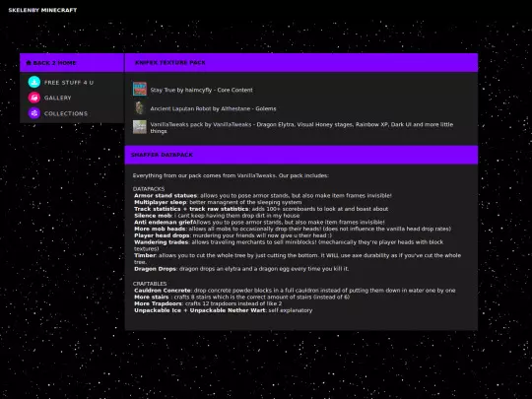
Task: Click the CRAFTABLES section label
Action: point(150,284)
